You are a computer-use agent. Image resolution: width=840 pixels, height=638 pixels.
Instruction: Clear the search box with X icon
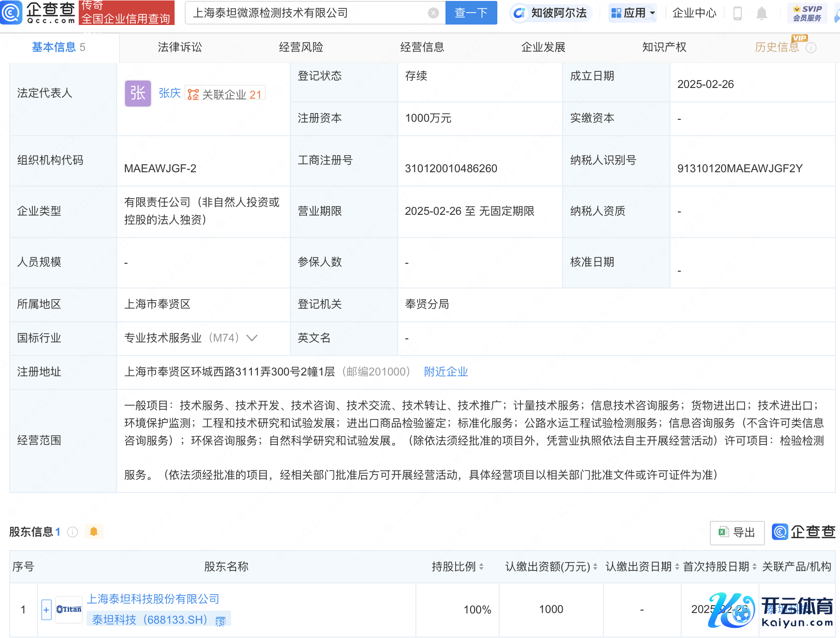coord(433,13)
